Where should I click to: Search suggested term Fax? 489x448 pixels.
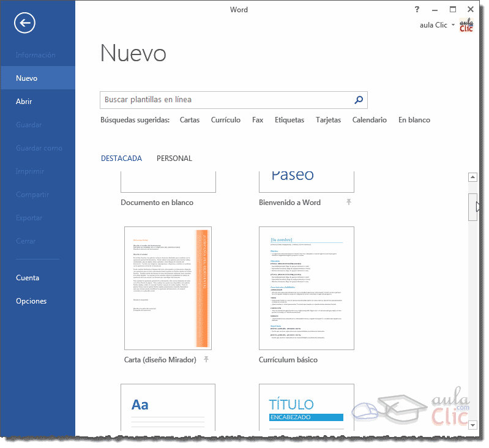click(x=258, y=120)
